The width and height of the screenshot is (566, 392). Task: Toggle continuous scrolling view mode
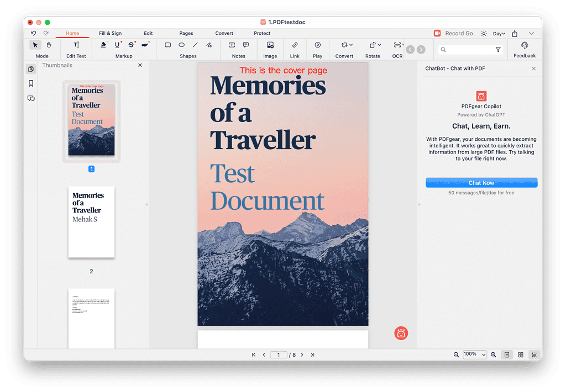(x=534, y=354)
